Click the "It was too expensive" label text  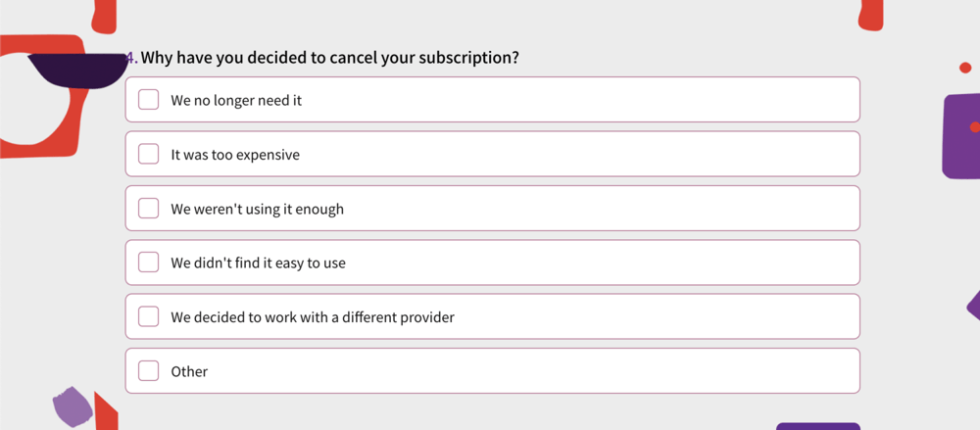(x=235, y=155)
